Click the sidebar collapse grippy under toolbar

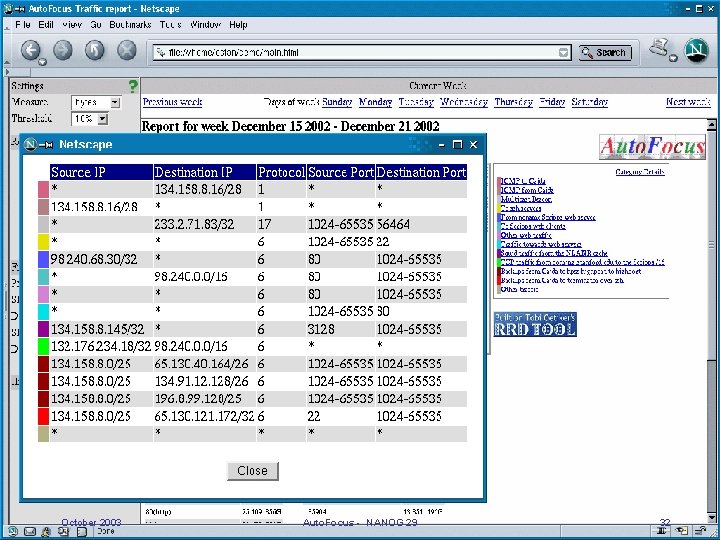tap(8, 72)
